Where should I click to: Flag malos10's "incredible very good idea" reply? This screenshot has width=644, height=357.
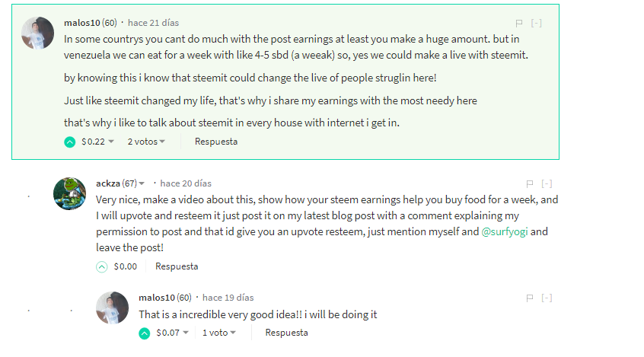[530, 298]
